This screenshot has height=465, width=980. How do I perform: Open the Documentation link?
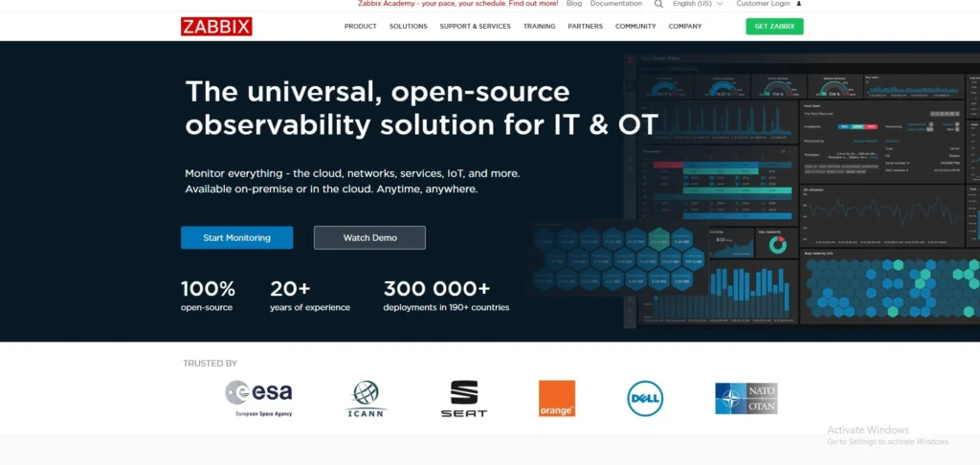click(615, 4)
